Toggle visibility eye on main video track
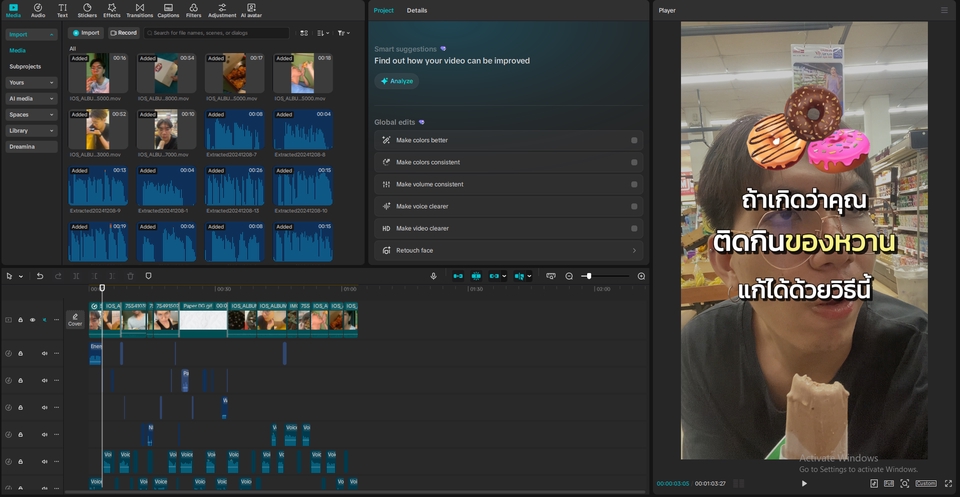This screenshot has width=960, height=497. click(32, 320)
